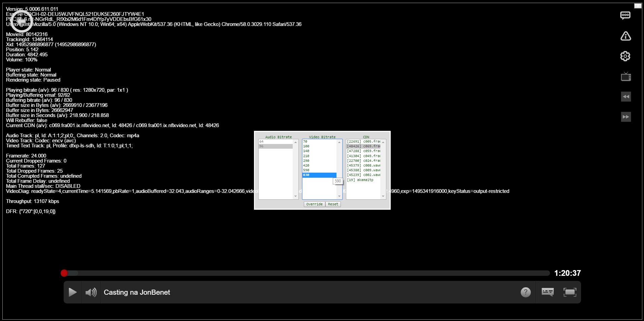Select video bitrate 290

pyautogui.click(x=319, y=161)
